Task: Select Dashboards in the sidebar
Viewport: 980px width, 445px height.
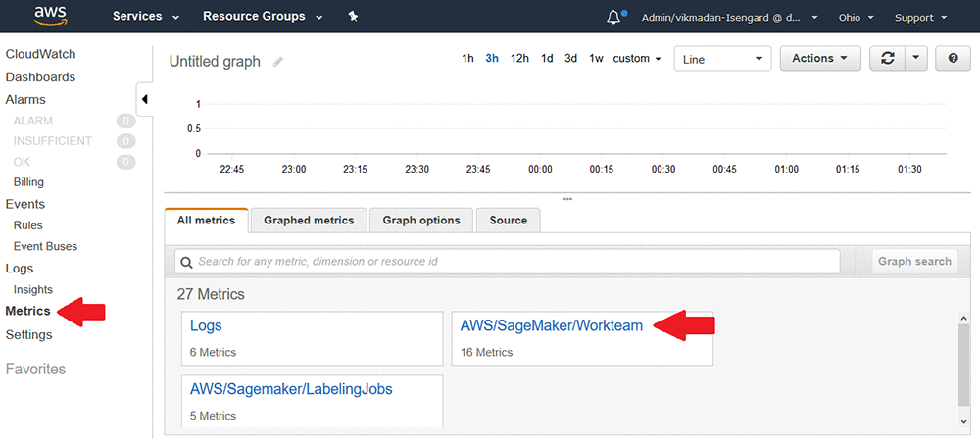Action: (40, 76)
